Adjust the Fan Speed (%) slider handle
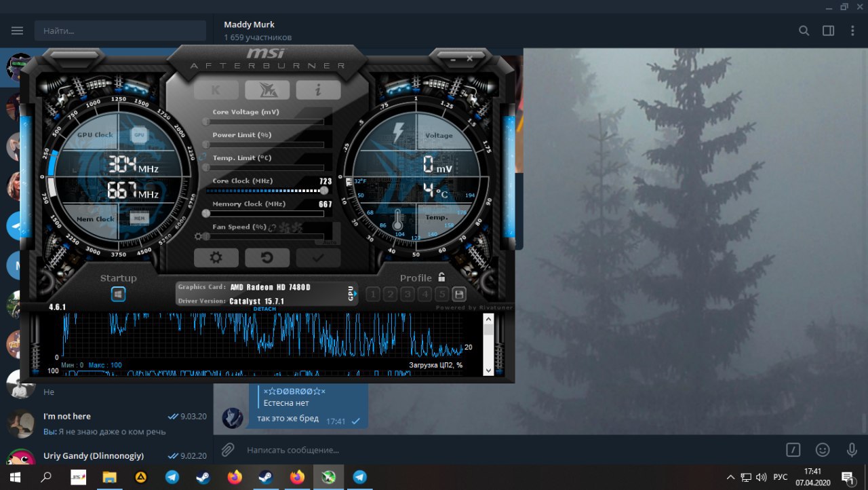This screenshot has width=868, height=490. (205, 237)
